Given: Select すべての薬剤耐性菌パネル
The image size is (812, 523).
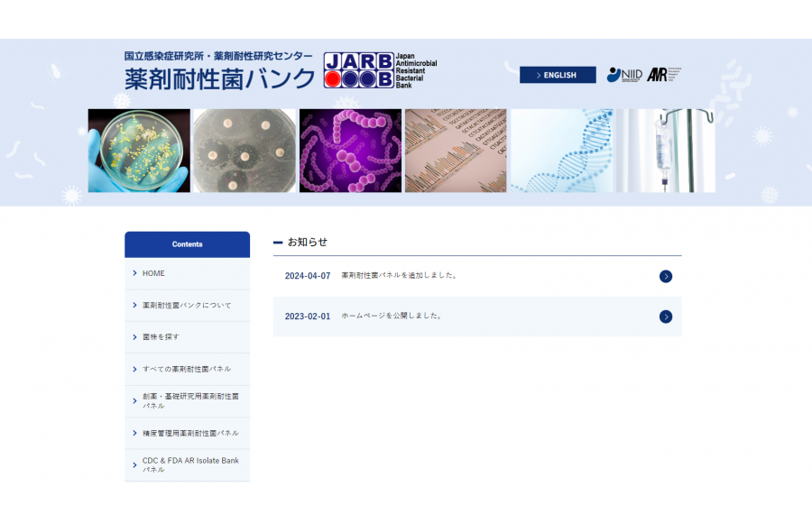Looking at the screenshot, I should click(187, 369).
